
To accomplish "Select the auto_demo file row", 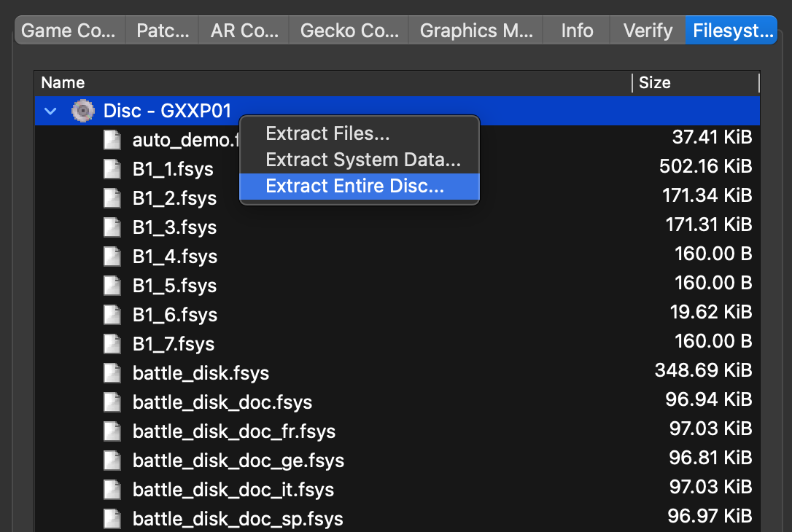I will (397, 140).
